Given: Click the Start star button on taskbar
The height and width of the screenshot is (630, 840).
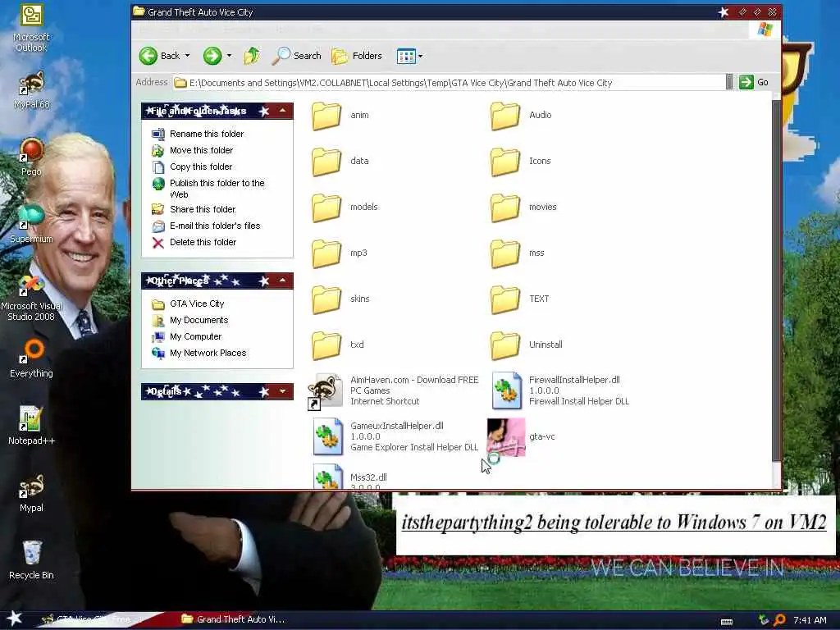Looking at the screenshot, I should tap(13, 619).
